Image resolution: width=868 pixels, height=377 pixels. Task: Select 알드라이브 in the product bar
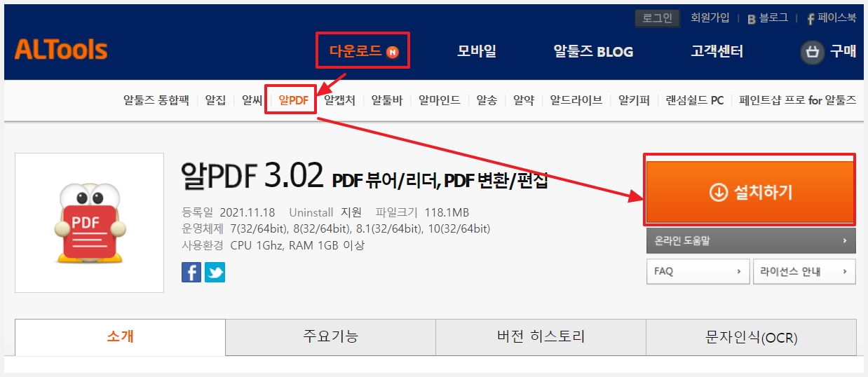point(576,100)
